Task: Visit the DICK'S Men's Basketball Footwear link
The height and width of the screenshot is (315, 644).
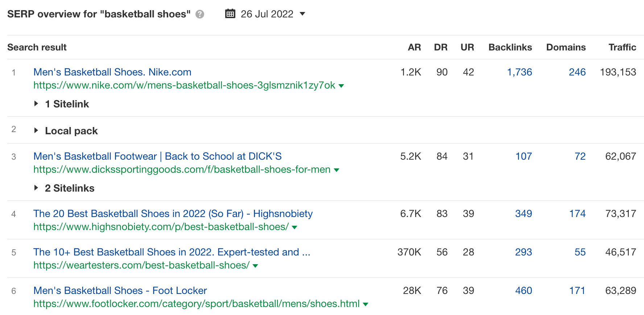Action: pyautogui.click(x=157, y=156)
